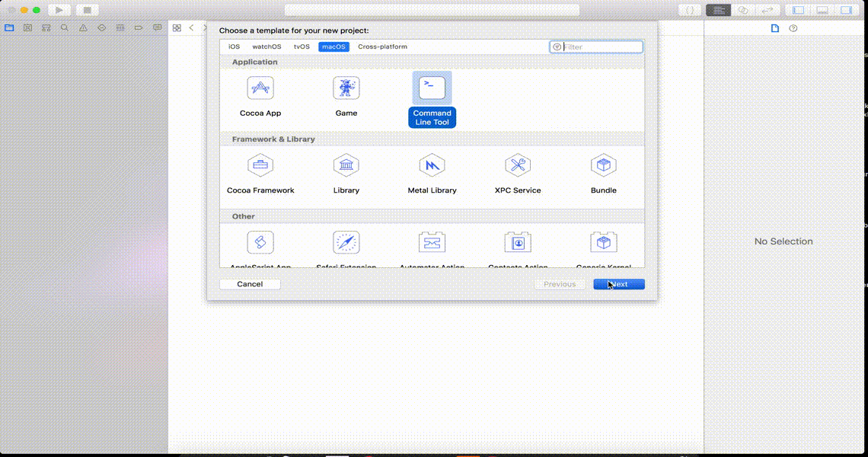The width and height of the screenshot is (868, 457).
Task: Choose the Bundle template
Action: pos(603,174)
